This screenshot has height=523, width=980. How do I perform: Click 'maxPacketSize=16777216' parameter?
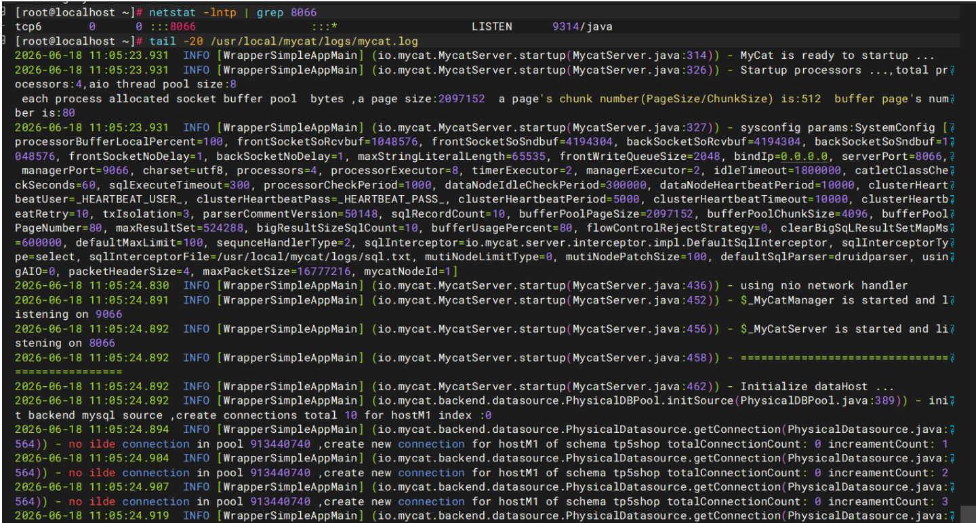tap(277, 271)
